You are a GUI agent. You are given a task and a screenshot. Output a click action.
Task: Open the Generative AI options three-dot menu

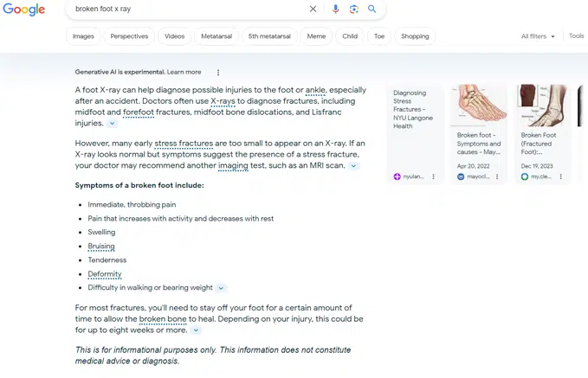point(218,73)
